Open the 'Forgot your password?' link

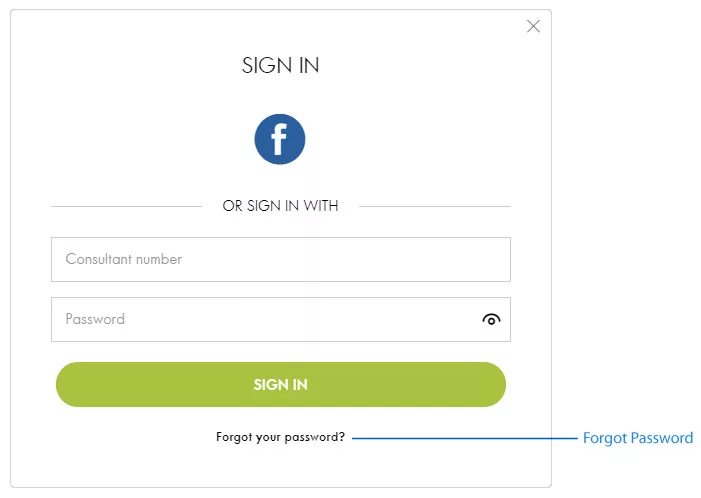coord(280,437)
